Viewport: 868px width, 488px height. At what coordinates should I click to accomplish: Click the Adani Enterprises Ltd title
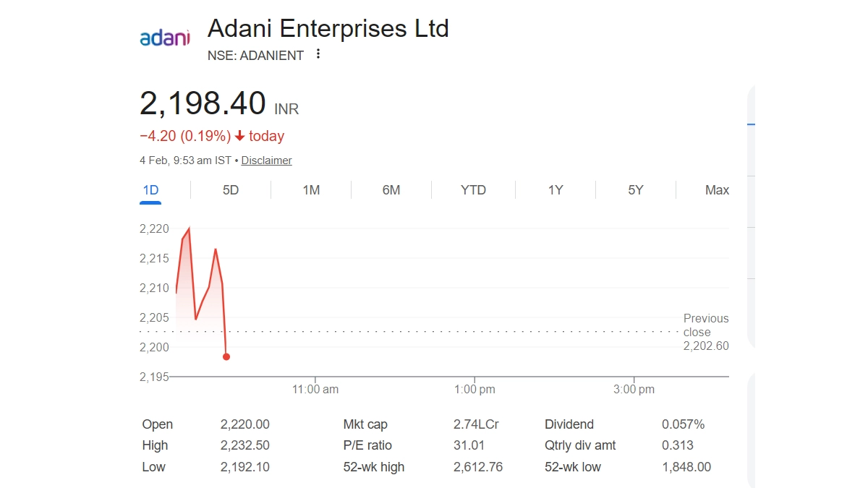(328, 29)
